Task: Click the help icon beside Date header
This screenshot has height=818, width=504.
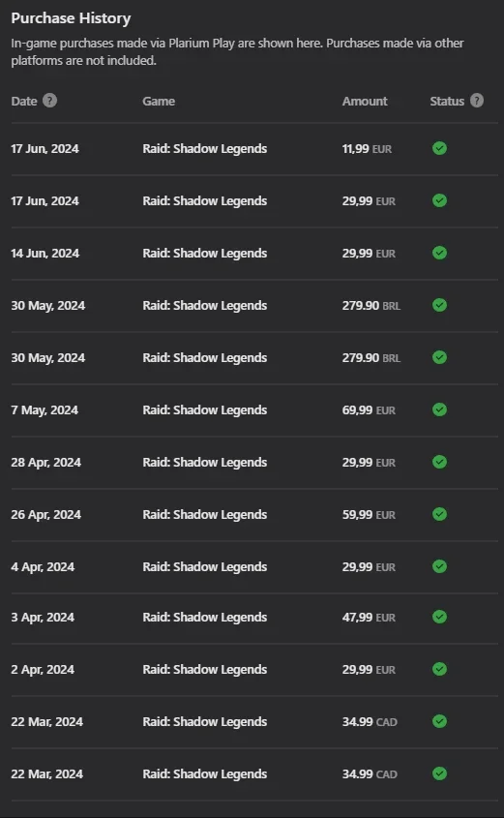Action: coord(49,100)
